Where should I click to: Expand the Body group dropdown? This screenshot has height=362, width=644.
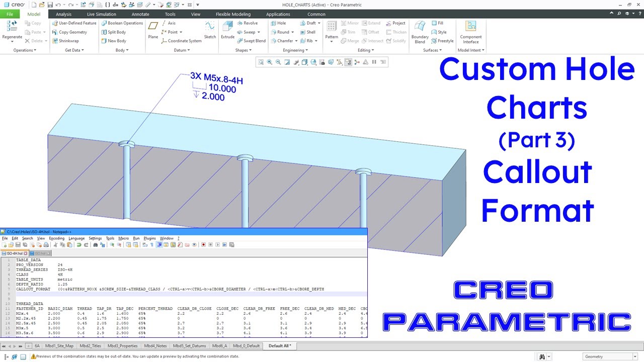point(122,50)
